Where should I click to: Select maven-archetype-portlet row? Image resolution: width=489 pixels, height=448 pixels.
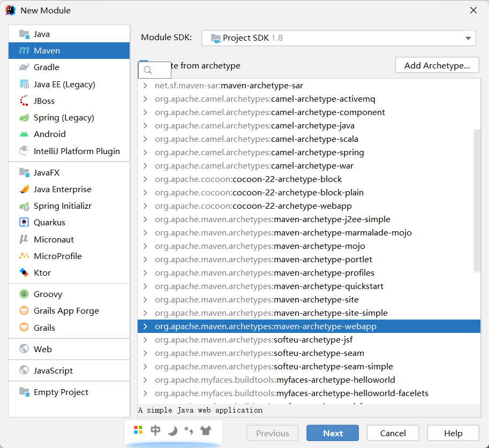[x=309, y=260]
